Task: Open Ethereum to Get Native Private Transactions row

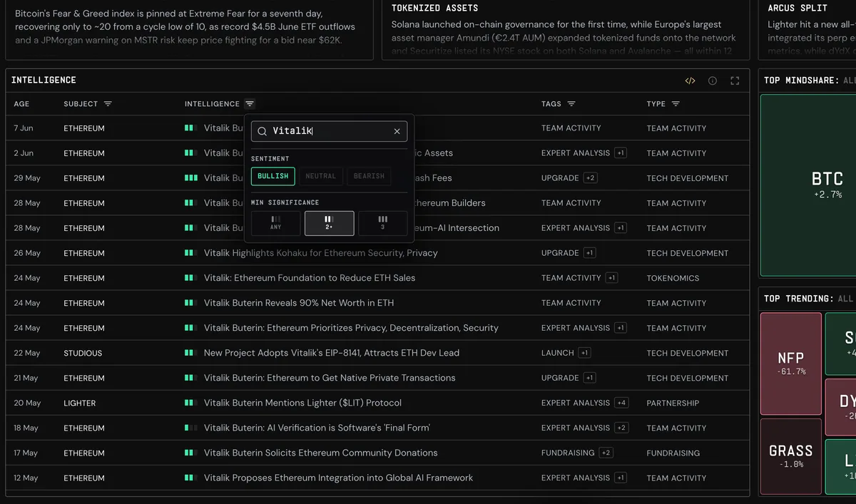Action: tap(377, 378)
